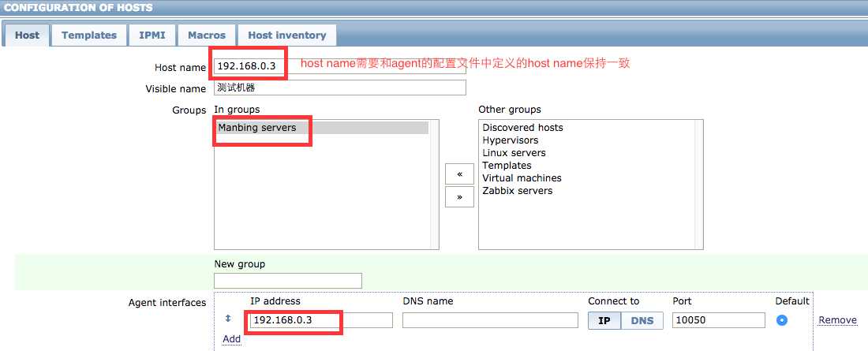Viewport: 868px width, 351px height.
Task: Open the Templates tab
Action: (x=89, y=35)
